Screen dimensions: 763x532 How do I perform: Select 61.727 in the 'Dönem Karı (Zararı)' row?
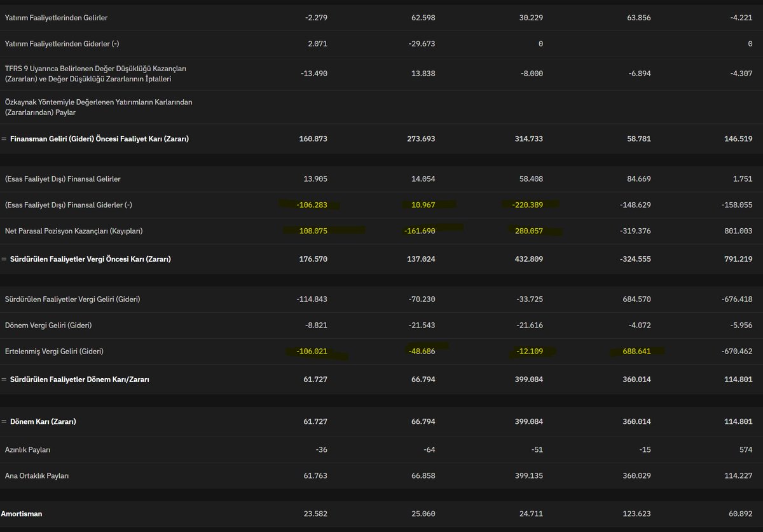(315, 422)
